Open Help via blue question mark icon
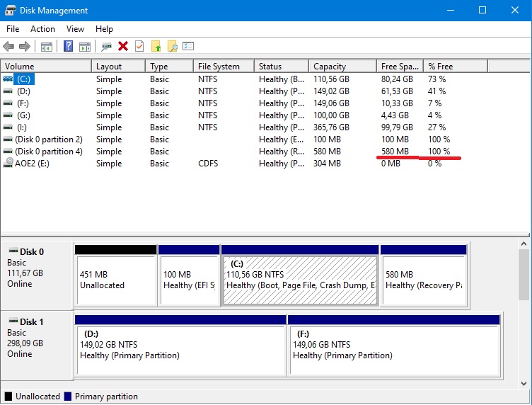This screenshot has width=532, height=405. tap(69, 47)
